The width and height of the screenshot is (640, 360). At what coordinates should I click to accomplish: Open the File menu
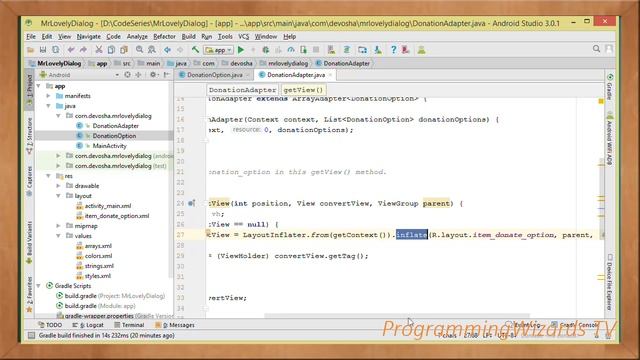click(x=31, y=36)
